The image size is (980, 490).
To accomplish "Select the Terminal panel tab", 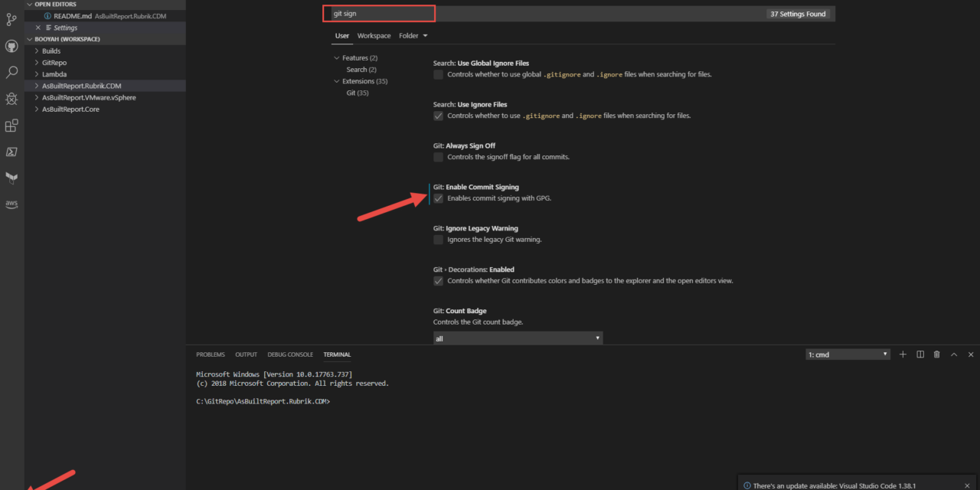I will pyautogui.click(x=337, y=354).
